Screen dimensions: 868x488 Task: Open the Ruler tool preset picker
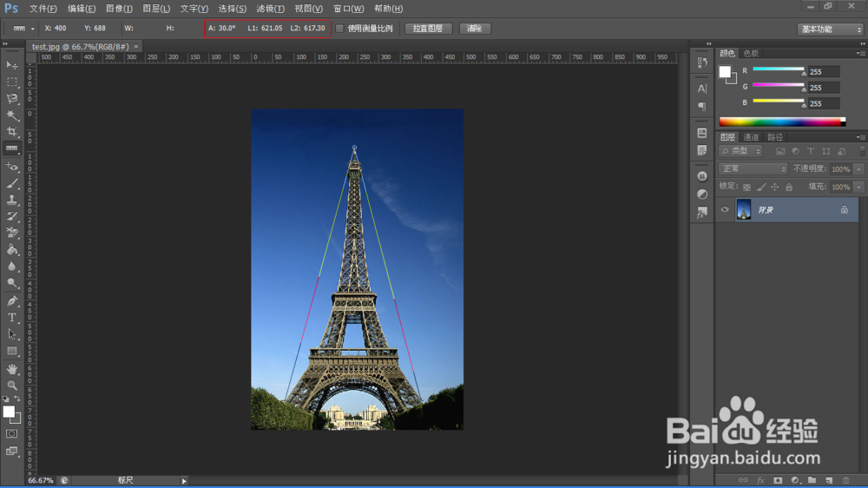pyautogui.click(x=32, y=29)
